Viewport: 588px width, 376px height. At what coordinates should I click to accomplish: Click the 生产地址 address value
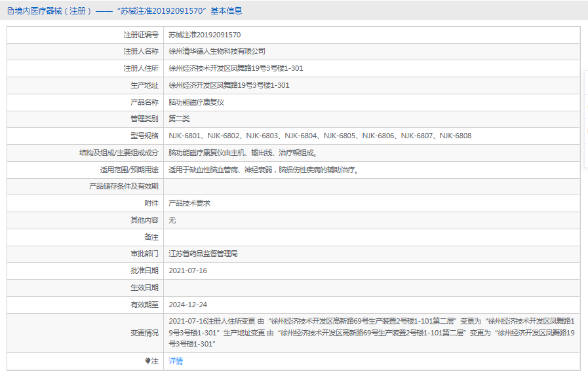point(229,85)
